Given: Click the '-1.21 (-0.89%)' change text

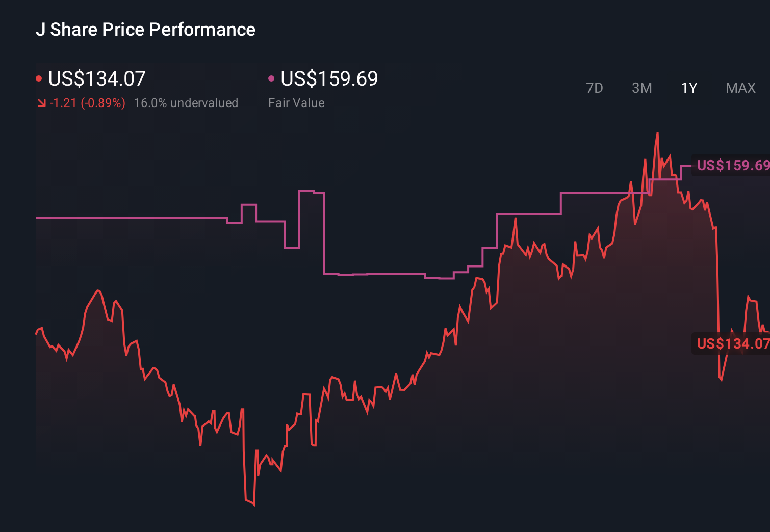Looking at the screenshot, I should tap(87, 102).
